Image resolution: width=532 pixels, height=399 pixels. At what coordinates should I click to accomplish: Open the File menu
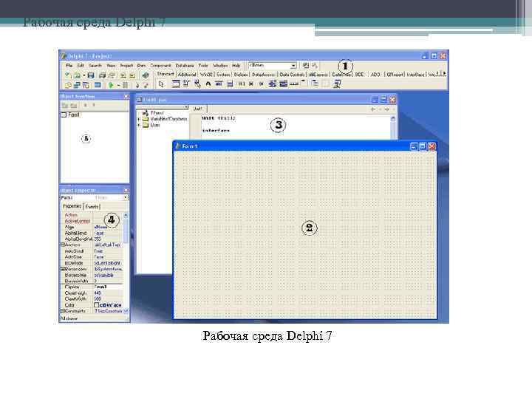pos(69,65)
